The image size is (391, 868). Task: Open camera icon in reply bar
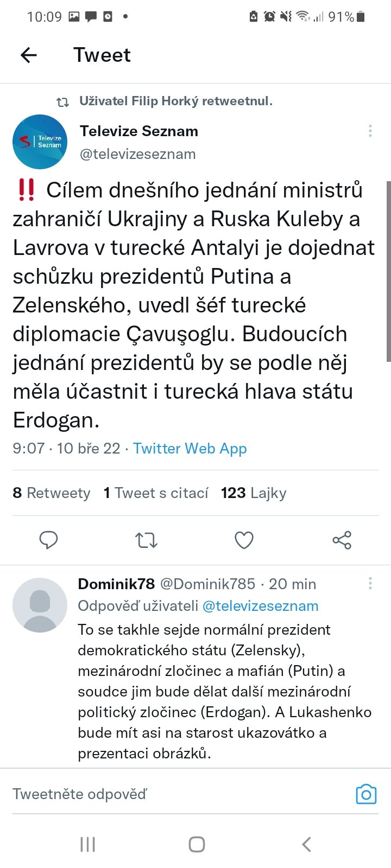(x=366, y=794)
